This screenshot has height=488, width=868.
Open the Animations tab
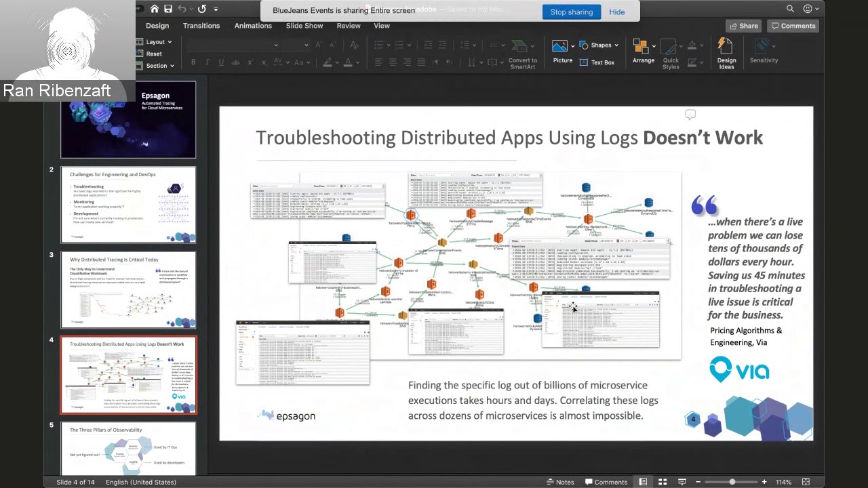[253, 26]
